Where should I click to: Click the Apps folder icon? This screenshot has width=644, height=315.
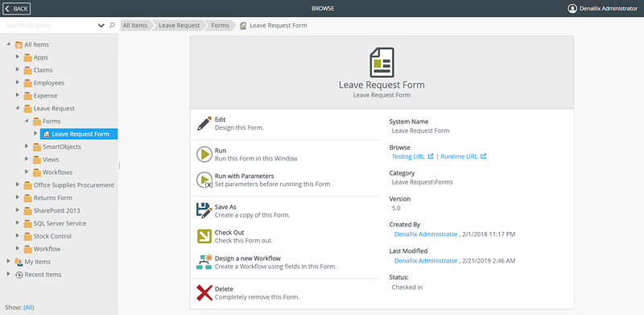point(27,57)
